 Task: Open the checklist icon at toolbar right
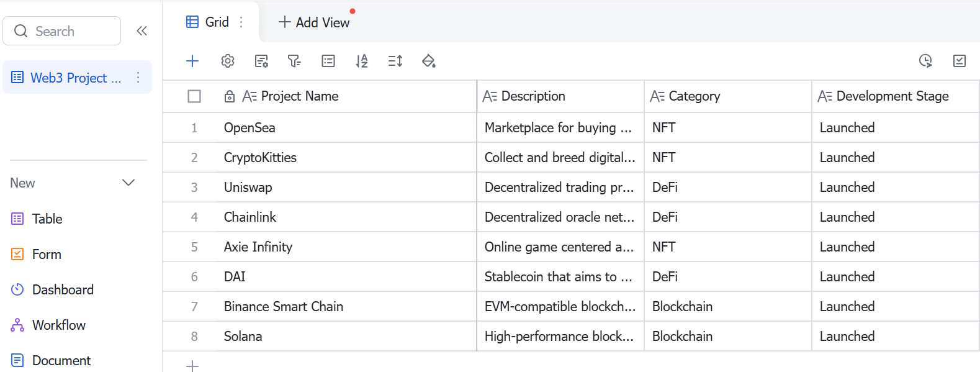[960, 61]
